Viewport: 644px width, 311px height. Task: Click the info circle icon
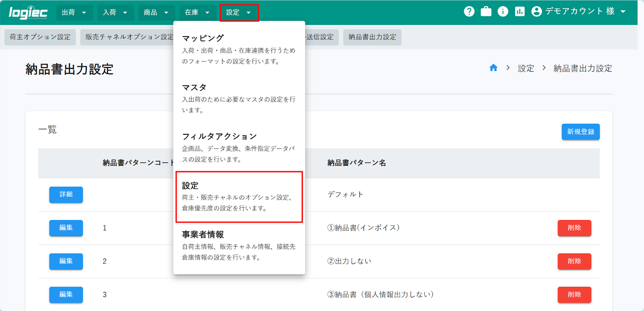pos(503,12)
